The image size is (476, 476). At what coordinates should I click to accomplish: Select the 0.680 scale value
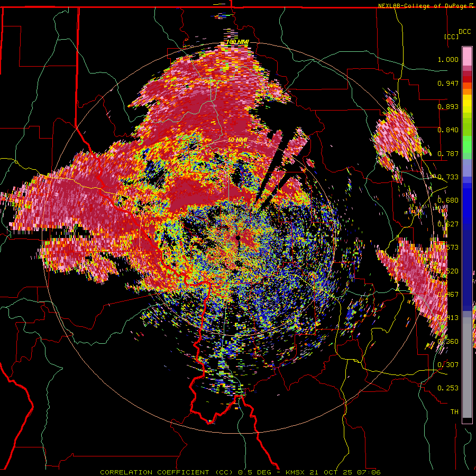(448, 200)
